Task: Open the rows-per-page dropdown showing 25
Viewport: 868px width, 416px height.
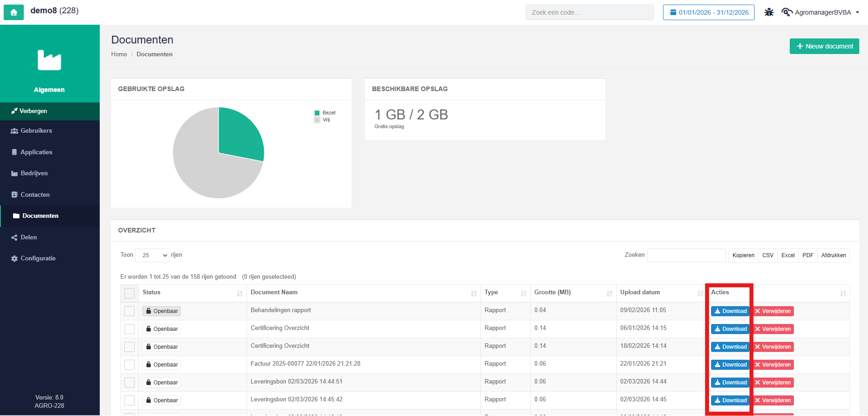Action: 152,255
